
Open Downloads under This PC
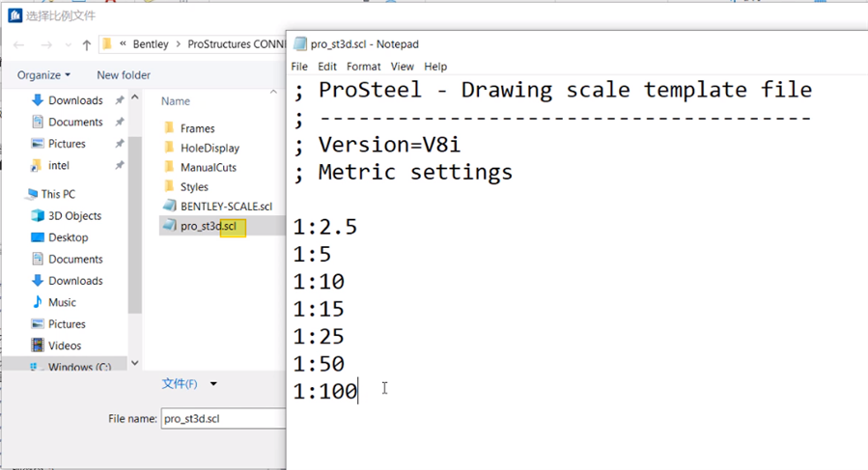pos(75,280)
